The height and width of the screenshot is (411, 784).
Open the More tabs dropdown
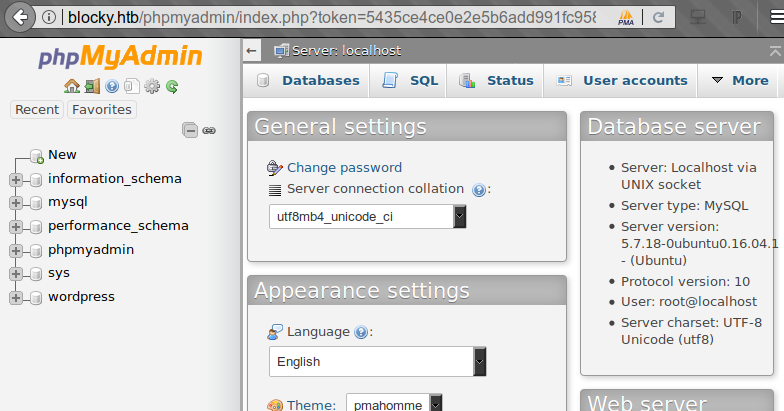(740, 80)
